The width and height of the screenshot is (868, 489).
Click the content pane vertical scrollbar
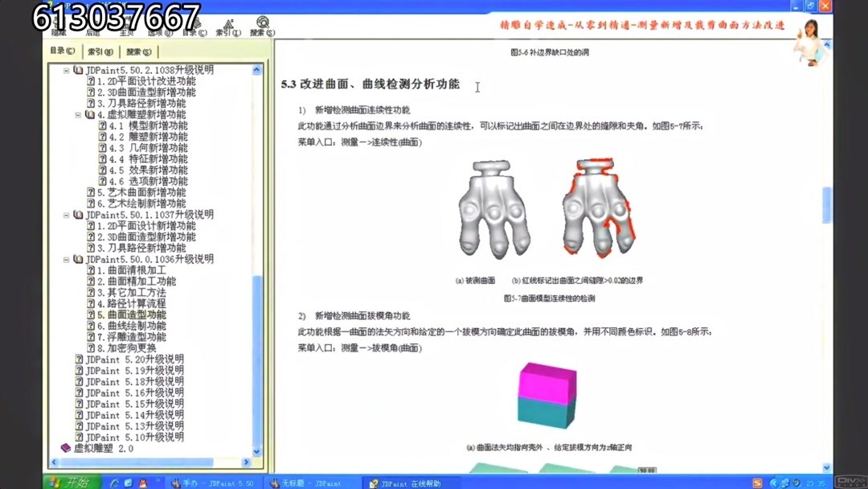(x=826, y=205)
